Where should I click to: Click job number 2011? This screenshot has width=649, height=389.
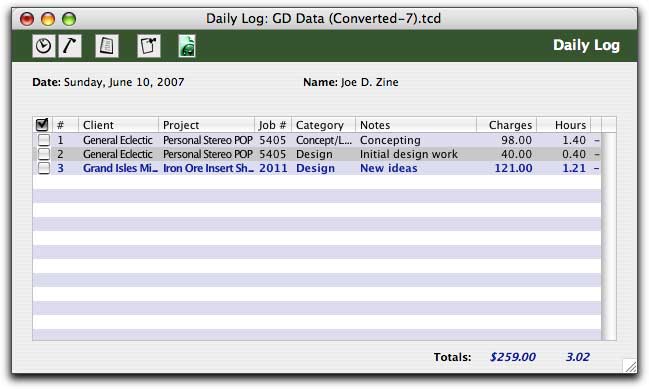(273, 168)
